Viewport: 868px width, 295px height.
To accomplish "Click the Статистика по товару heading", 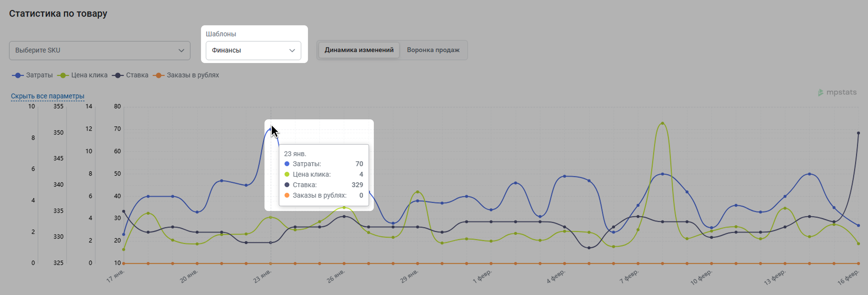I will (58, 13).
